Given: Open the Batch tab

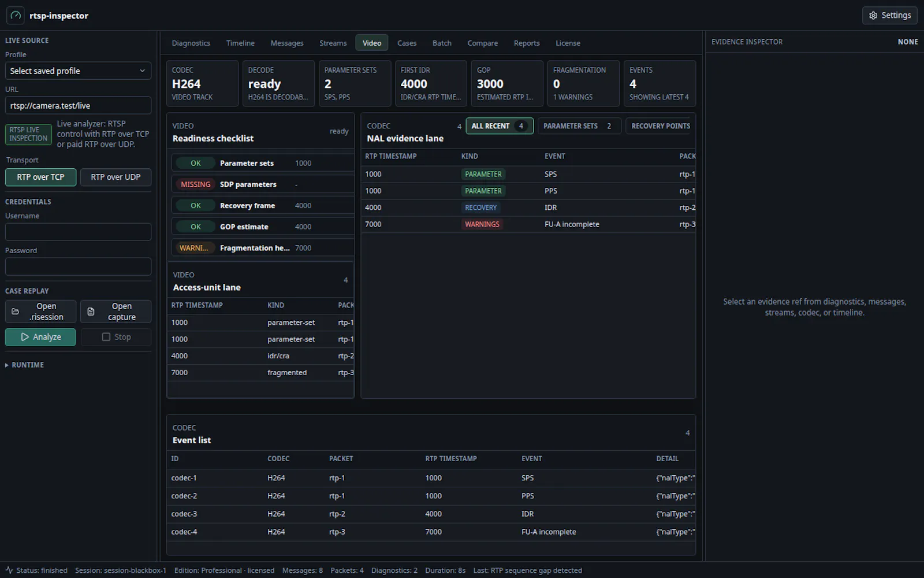Looking at the screenshot, I should 442,43.
